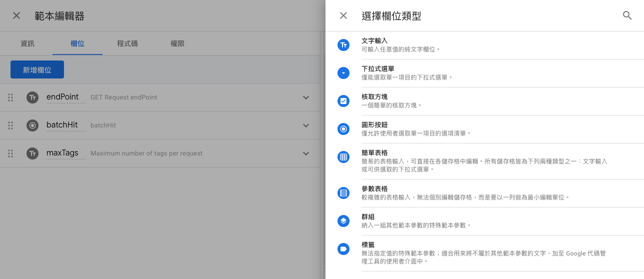
Task: Select the 文字輸入 text input icon
Action: coord(343,45)
